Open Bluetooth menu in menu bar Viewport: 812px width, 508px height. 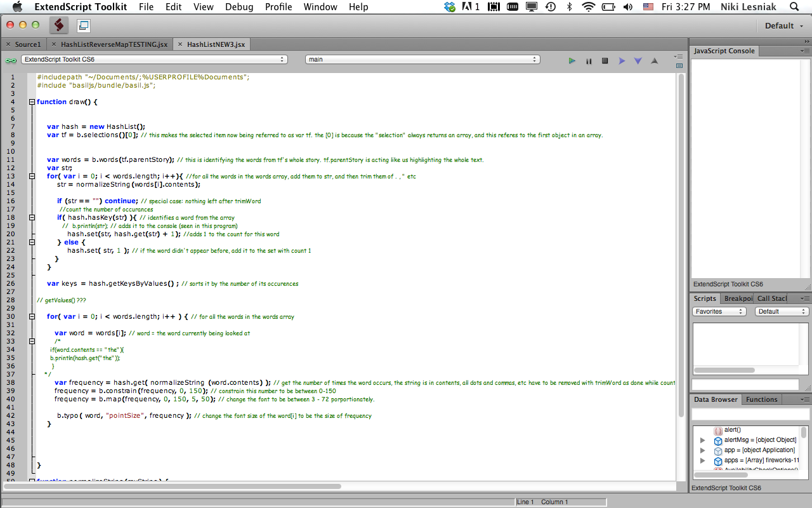point(569,7)
